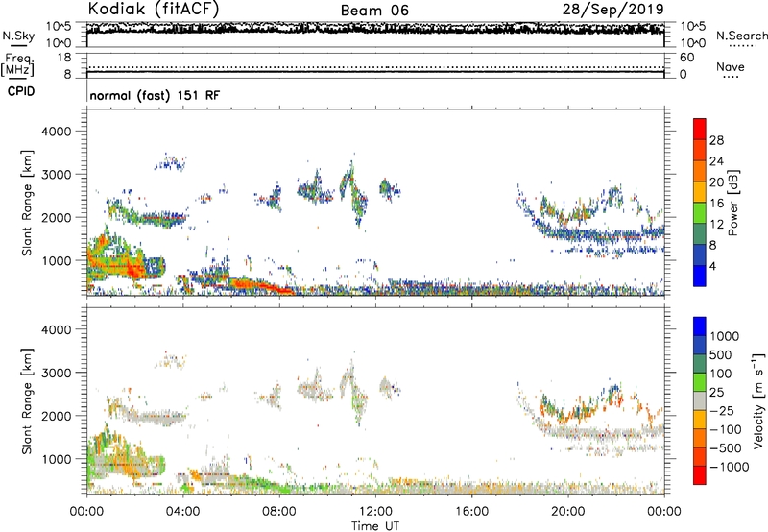Pick the red bottom segment of Velocity color bar
The width and height of the screenshot is (768, 532).
click(700, 475)
